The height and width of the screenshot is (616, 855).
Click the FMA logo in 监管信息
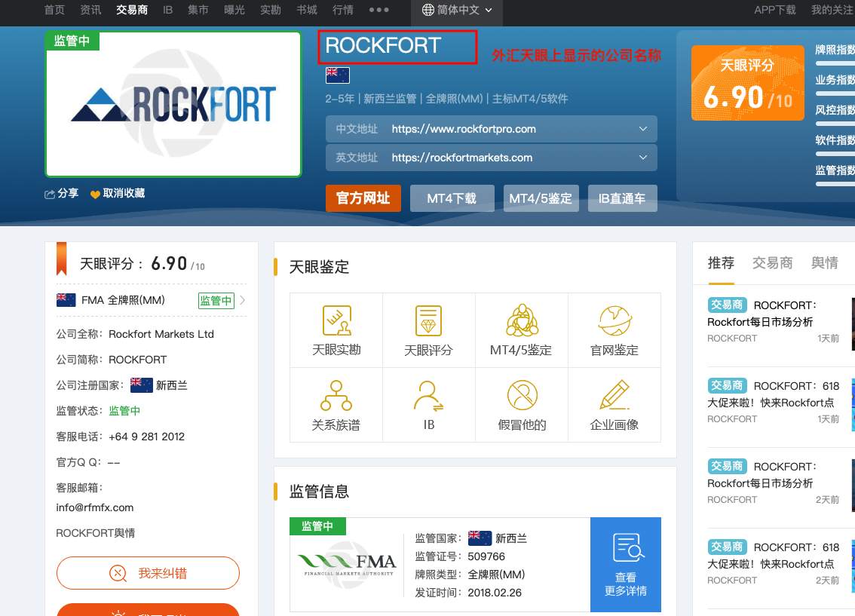coord(347,565)
